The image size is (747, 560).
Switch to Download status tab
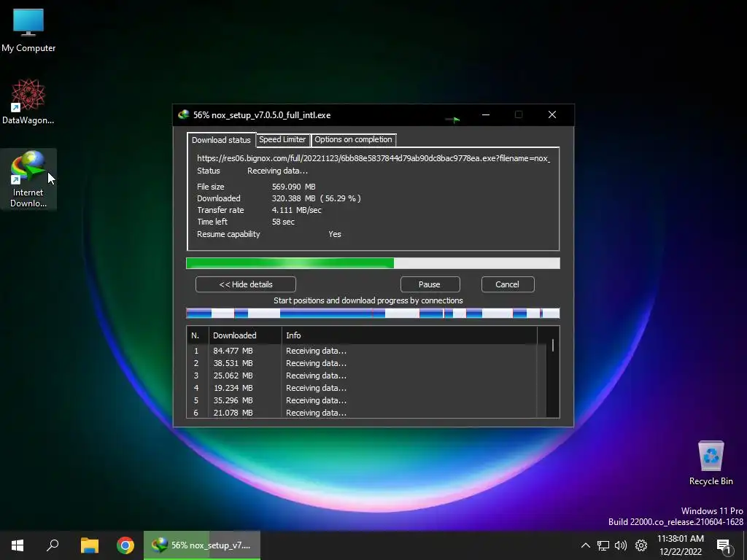tap(221, 140)
